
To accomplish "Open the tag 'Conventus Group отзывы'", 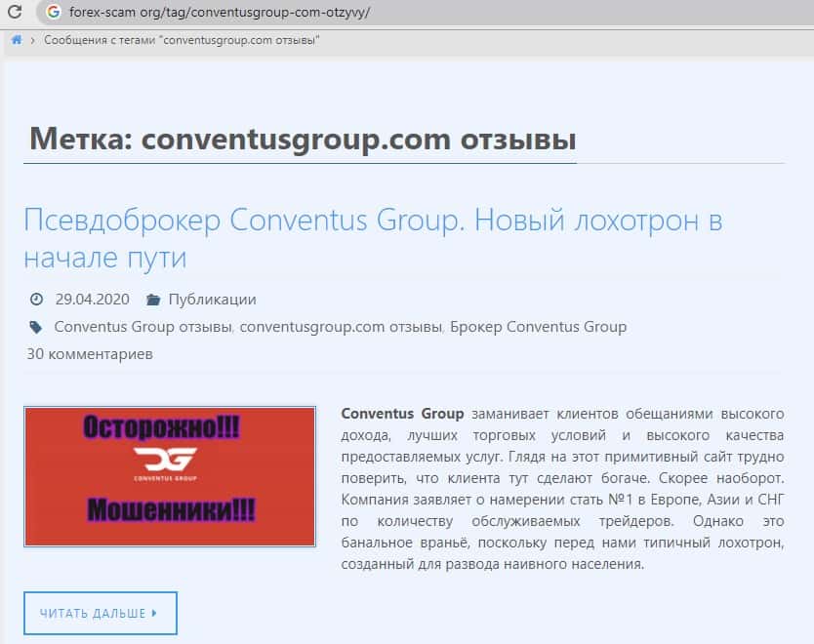I will pos(142,327).
